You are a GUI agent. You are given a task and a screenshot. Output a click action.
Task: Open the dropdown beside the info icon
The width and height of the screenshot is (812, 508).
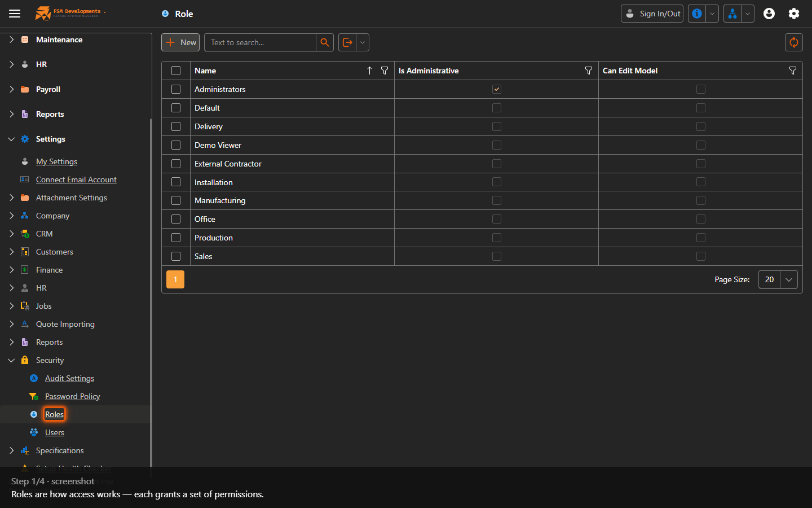712,14
